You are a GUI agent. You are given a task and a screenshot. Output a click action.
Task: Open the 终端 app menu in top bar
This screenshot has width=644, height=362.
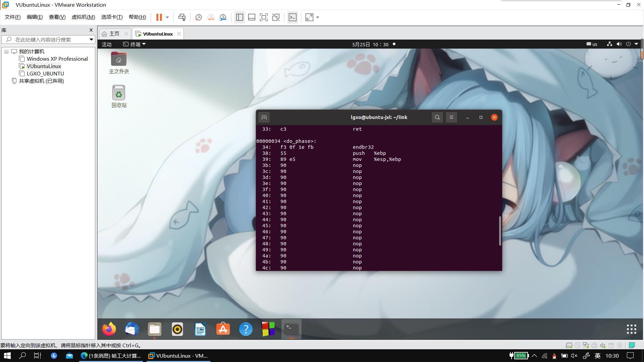[135, 44]
